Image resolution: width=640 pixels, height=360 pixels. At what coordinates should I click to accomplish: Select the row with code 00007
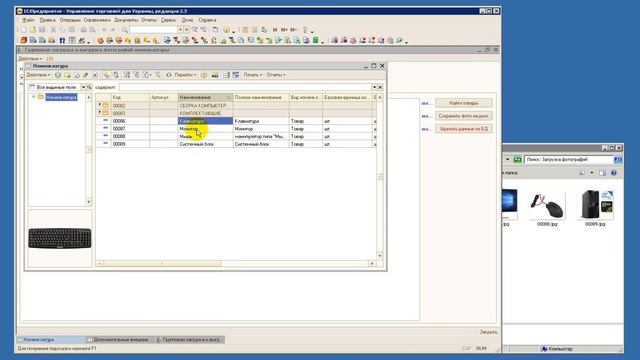coord(235,129)
